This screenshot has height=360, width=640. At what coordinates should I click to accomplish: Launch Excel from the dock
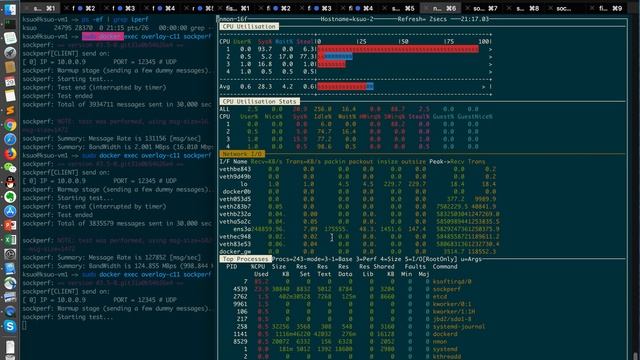click(x=10, y=240)
